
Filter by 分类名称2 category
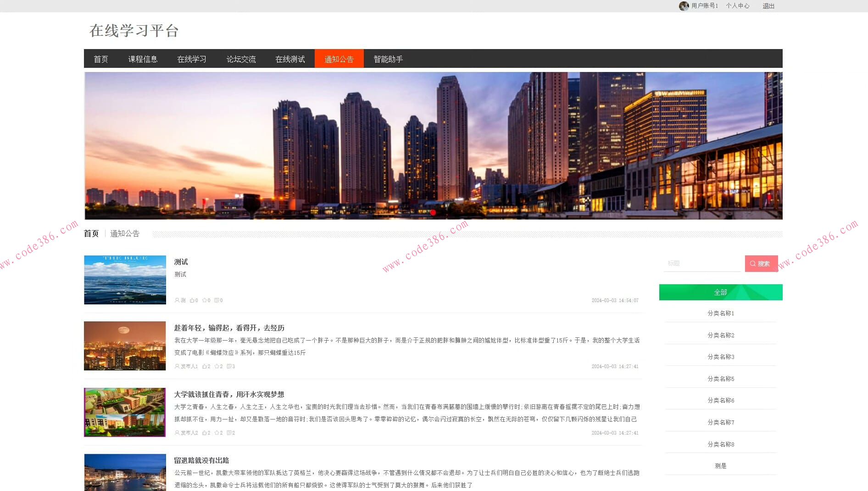(721, 336)
